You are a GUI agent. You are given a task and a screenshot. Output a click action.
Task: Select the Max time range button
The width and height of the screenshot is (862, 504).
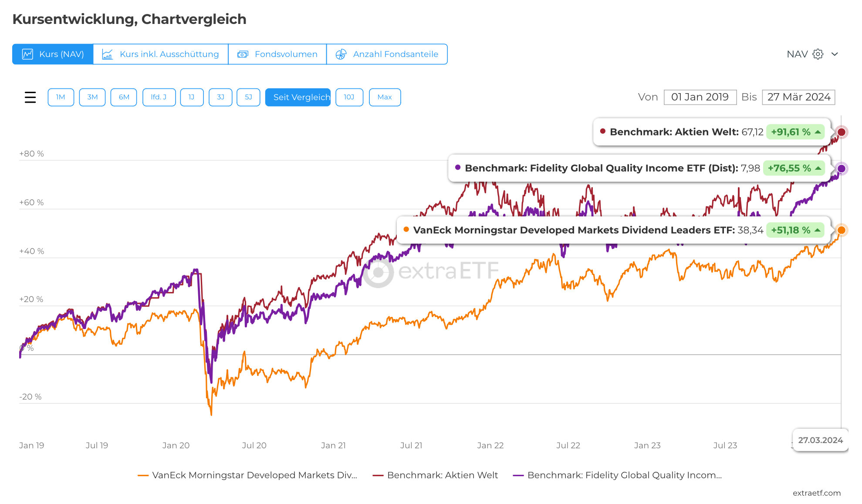point(385,97)
